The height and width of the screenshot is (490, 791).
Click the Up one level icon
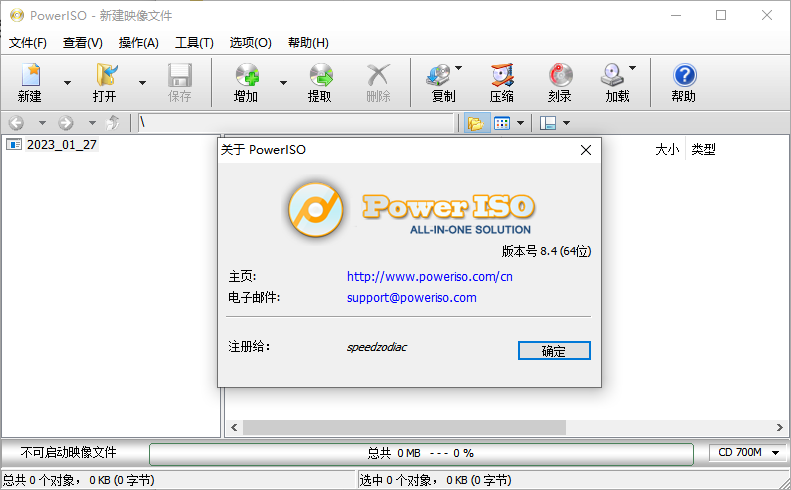(x=113, y=123)
